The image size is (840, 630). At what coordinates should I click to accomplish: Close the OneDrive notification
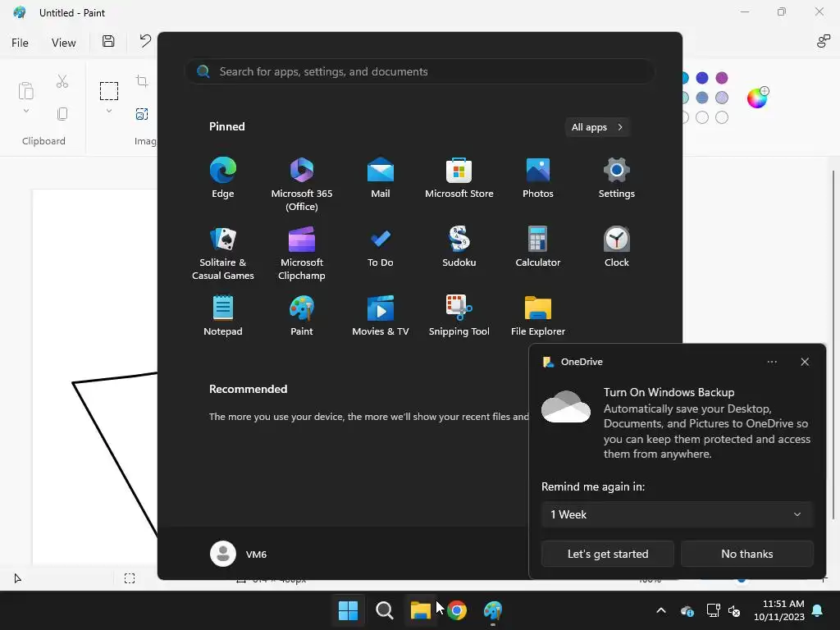805,362
